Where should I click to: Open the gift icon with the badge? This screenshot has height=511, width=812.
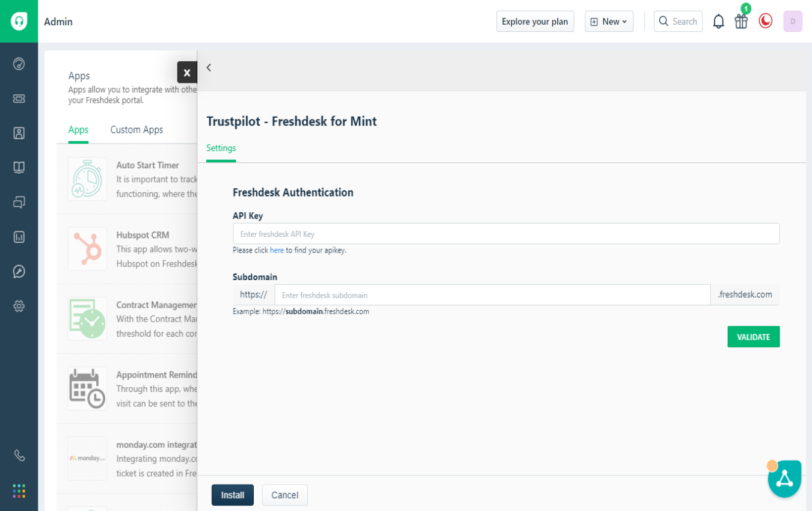741,21
